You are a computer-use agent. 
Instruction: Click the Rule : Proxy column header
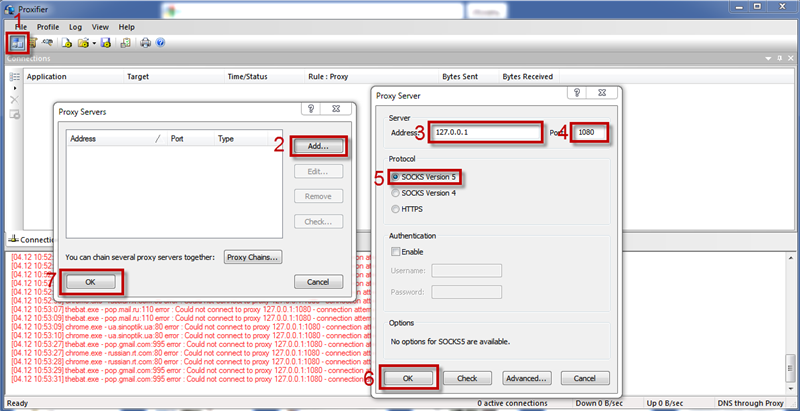pyautogui.click(x=372, y=76)
